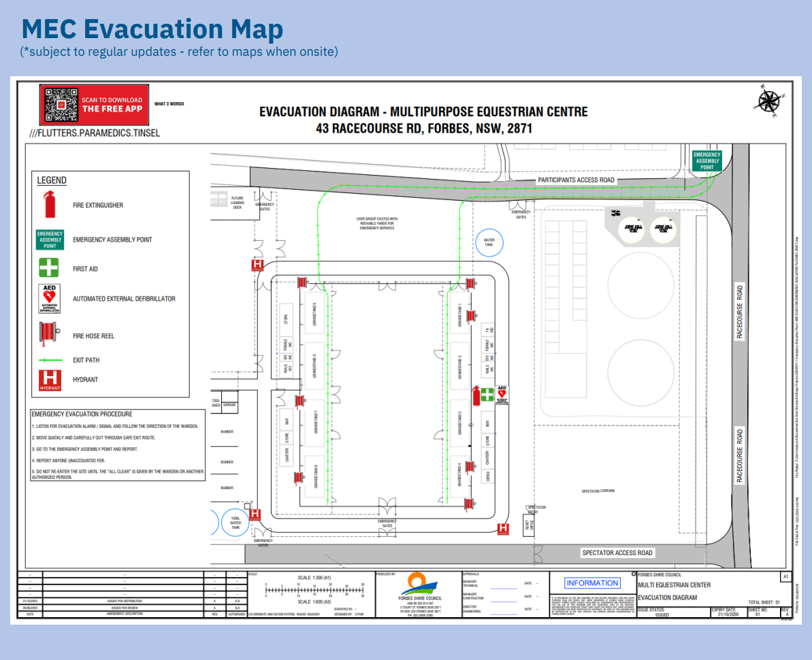The height and width of the screenshot is (660, 812).
Task: Click the Forbes Shire Council logo
Action: (419, 584)
